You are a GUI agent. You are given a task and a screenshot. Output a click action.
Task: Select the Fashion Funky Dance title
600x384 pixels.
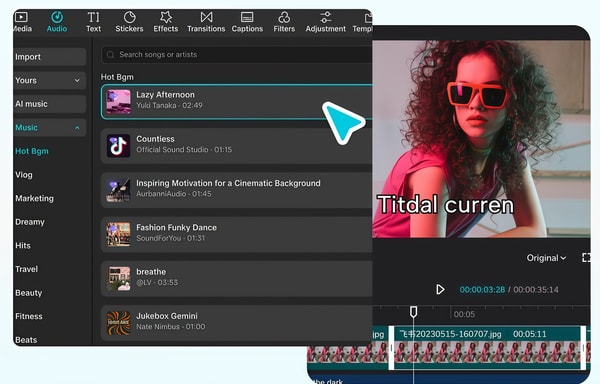tap(176, 228)
